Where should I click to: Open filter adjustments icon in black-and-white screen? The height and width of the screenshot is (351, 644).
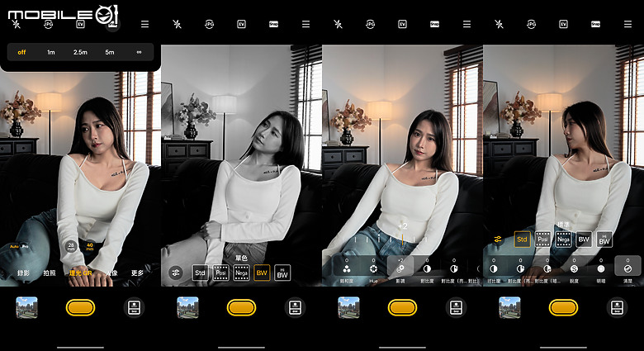176,273
